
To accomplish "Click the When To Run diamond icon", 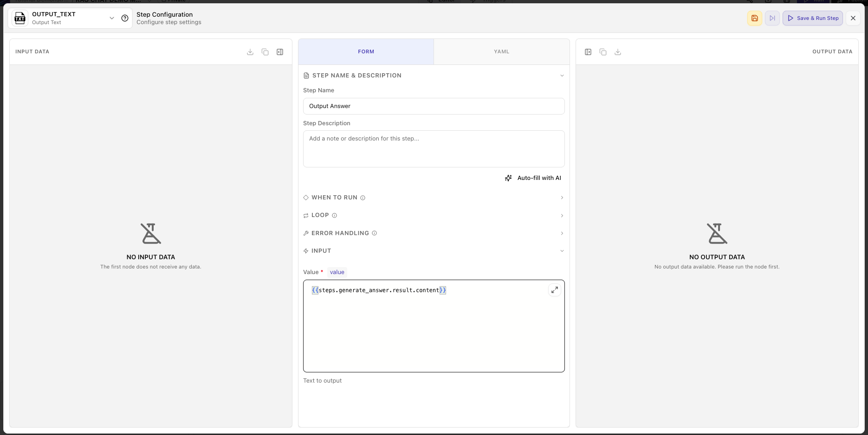I will point(306,198).
